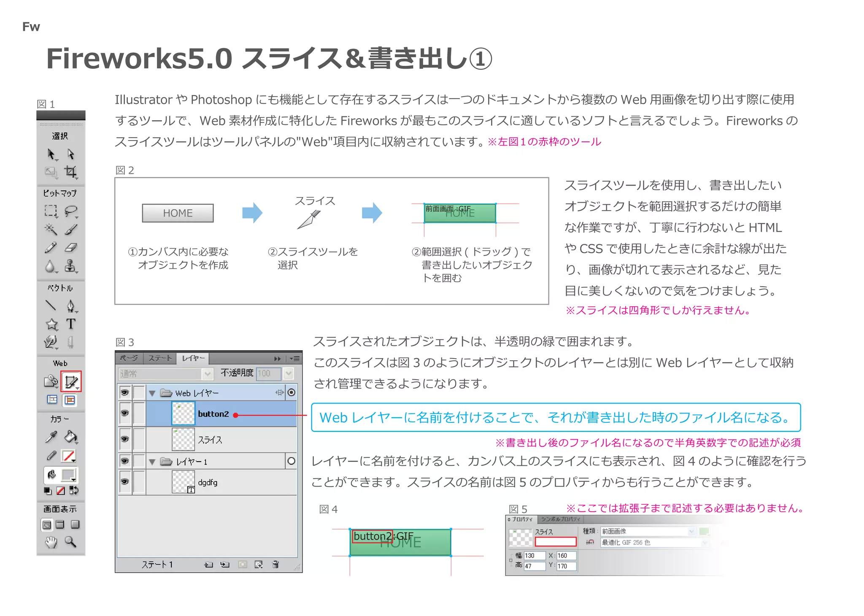Switch to シンボルプロパティ tab
The height and width of the screenshot is (616, 864).
tap(561, 519)
